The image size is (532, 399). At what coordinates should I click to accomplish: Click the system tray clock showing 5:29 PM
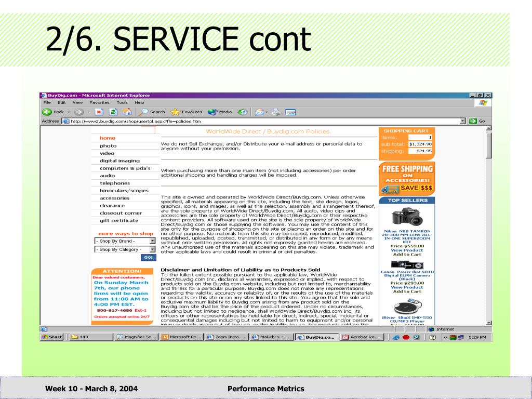coord(477,337)
